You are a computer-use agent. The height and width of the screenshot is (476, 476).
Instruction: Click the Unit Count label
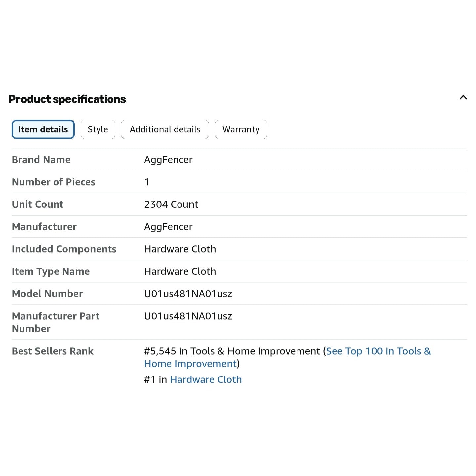click(x=38, y=204)
